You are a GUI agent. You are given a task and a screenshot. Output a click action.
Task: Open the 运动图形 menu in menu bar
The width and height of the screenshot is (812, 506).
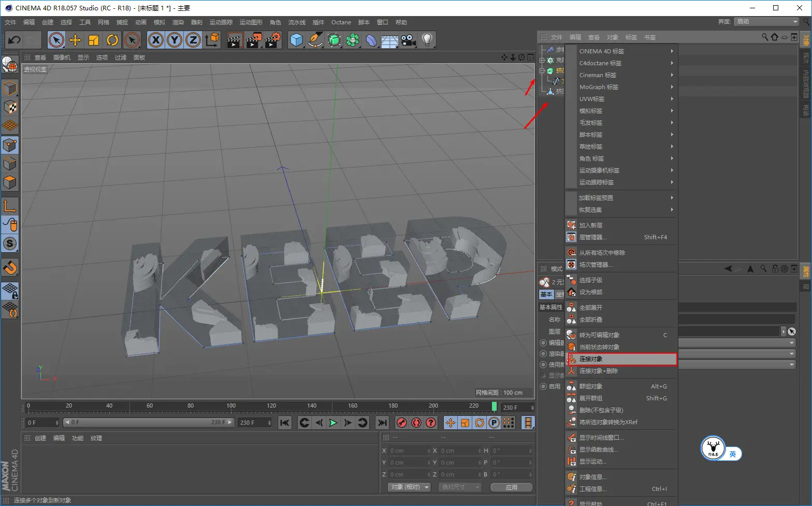pyautogui.click(x=251, y=22)
